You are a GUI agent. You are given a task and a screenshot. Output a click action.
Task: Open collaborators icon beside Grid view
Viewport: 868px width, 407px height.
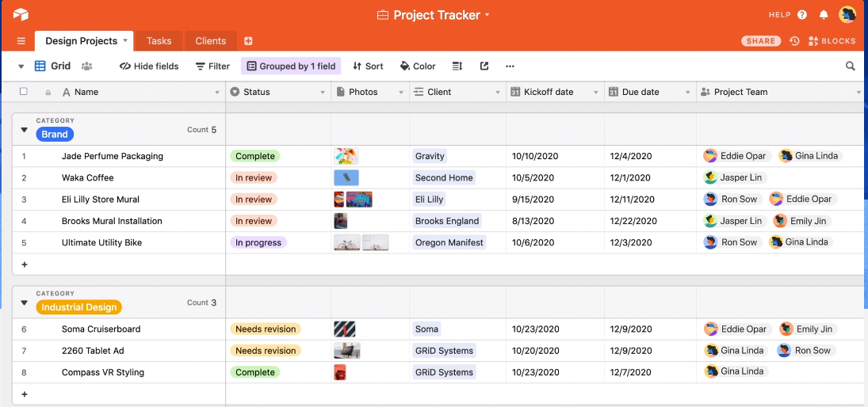(x=86, y=67)
